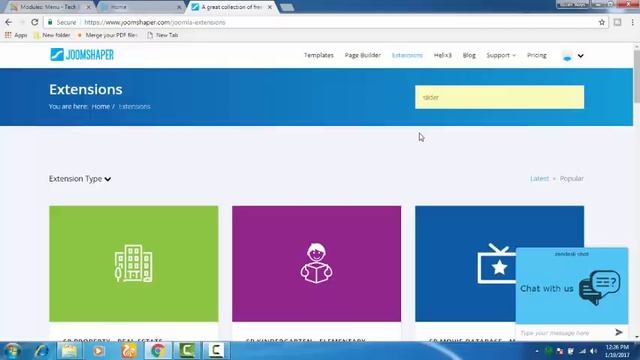Open Internet Explorer from taskbar
Viewport: 640px width, 360px height.
[x=41, y=351]
